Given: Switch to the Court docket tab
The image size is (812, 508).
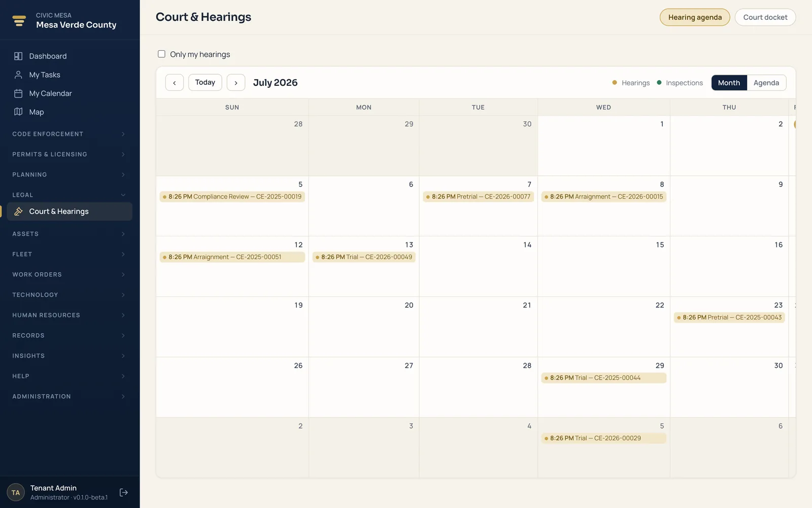Looking at the screenshot, I should [x=765, y=17].
